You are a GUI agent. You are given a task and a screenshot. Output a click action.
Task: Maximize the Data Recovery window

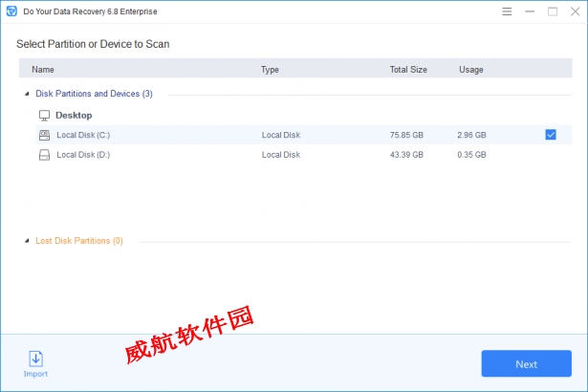553,11
